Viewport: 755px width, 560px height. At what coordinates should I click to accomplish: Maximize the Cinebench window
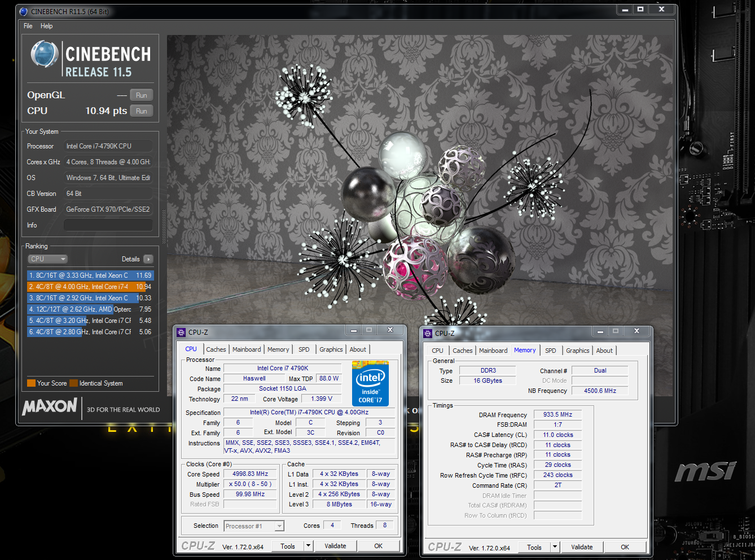click(640, 10)
